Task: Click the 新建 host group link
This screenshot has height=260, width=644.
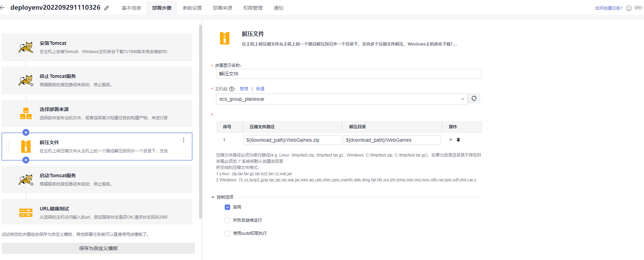Action: 260,89
